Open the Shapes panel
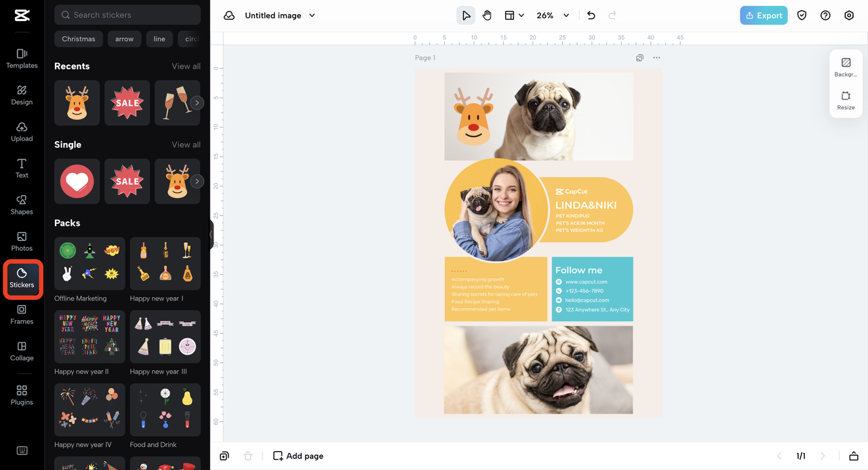Image resolution: width=868 pixels, height=470 pixels. coord(22,205)
